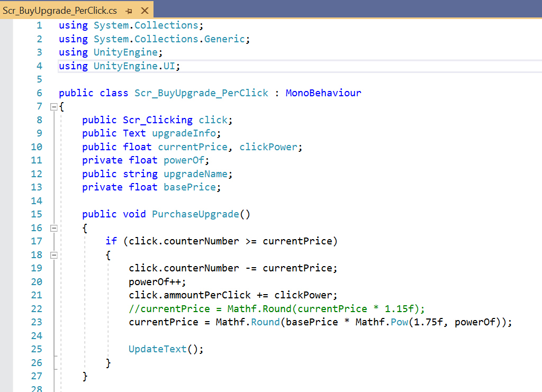542x392 pixels.
Task: Click the Pow method call on line 23
Action: pos(399,322)
